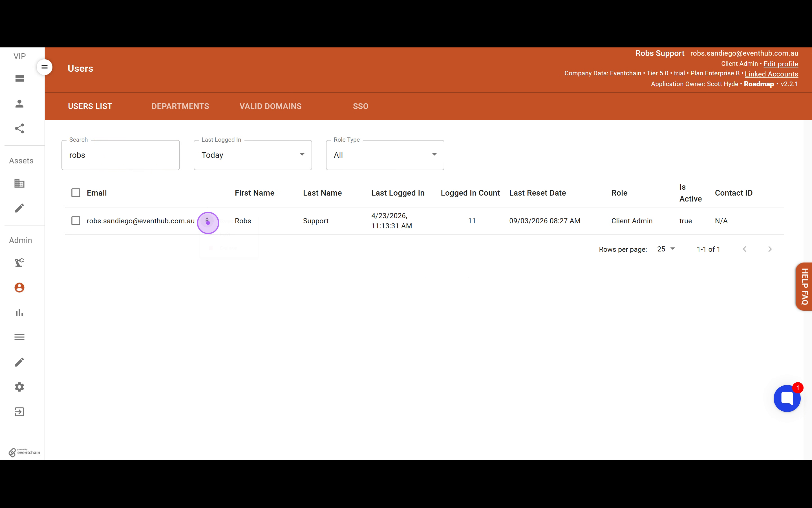Click the First Name column header
812x508 pixels.
254,193
